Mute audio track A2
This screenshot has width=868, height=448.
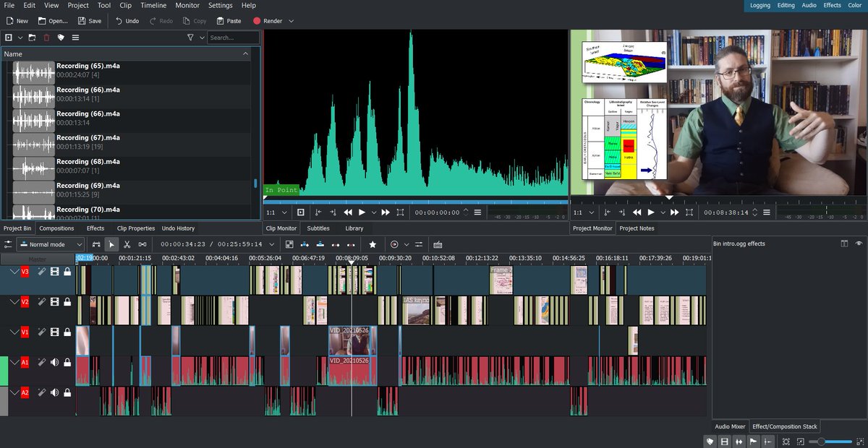tap(54, 393)
